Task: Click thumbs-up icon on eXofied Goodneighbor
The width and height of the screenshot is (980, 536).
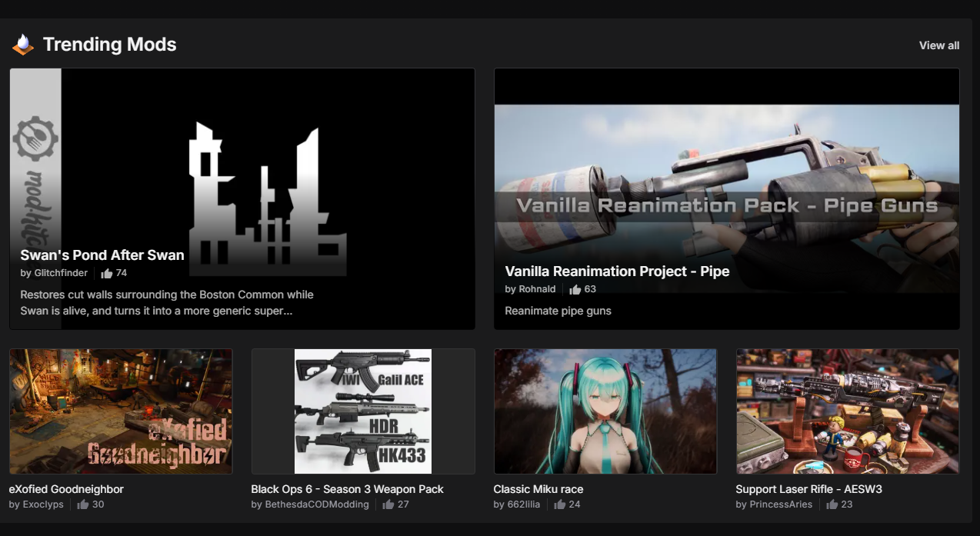Action: (83, 504)
